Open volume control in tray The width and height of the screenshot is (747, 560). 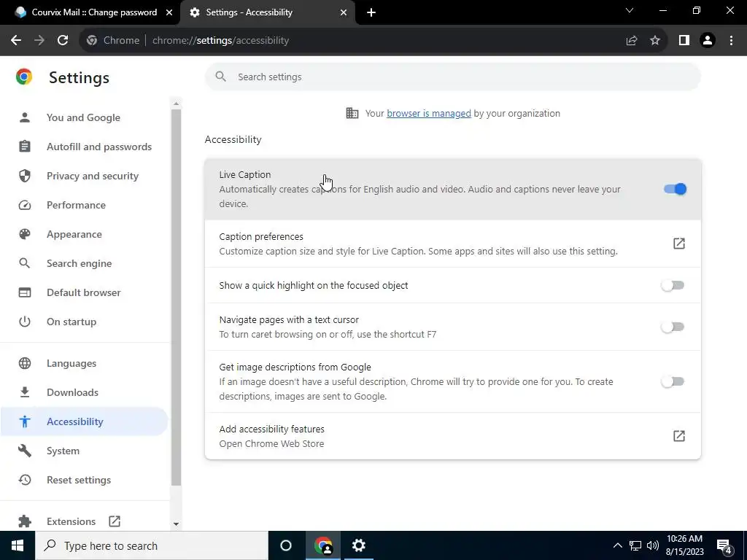(x=653, y=545)
